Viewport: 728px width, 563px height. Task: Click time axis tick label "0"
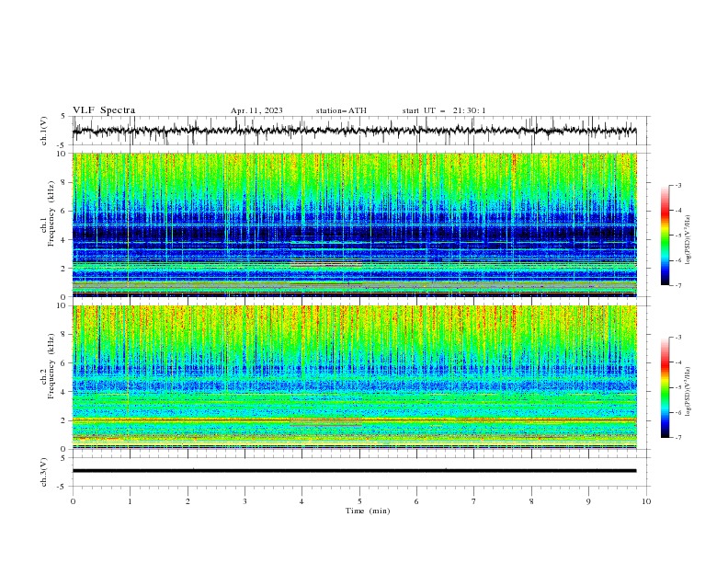tap(73, 501)
